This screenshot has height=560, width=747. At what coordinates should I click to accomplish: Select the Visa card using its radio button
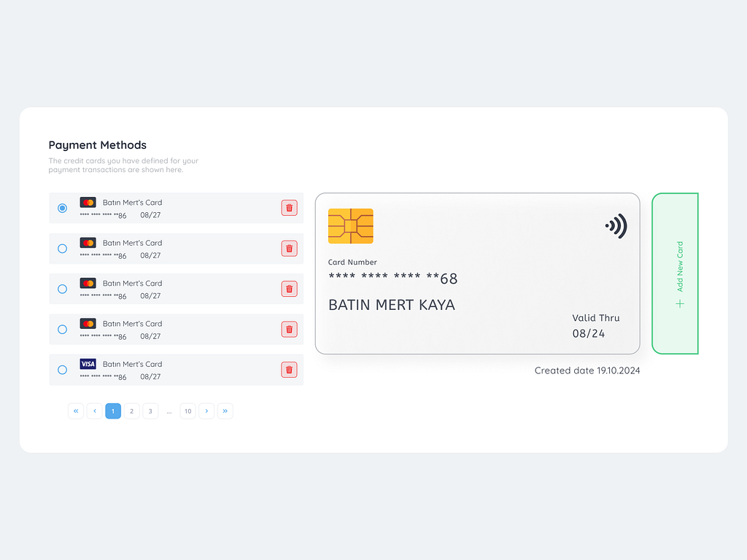point(62,370)
